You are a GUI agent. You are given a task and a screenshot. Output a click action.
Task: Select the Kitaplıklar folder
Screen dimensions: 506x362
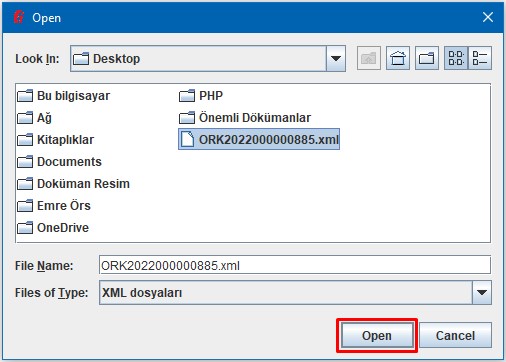(x=55, y=140)
